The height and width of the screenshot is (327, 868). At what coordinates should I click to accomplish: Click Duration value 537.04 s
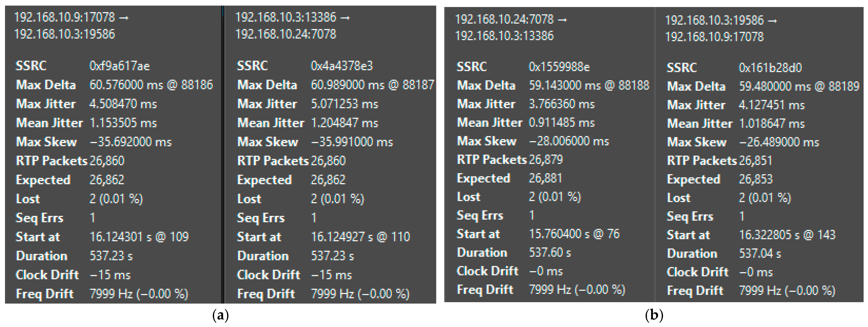point(759,254)
